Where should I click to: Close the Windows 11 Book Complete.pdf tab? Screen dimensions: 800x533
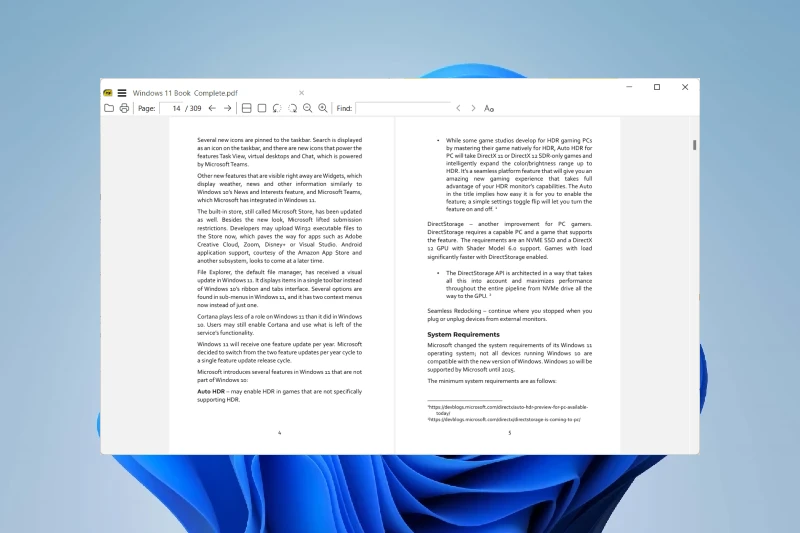coord(302,93)
